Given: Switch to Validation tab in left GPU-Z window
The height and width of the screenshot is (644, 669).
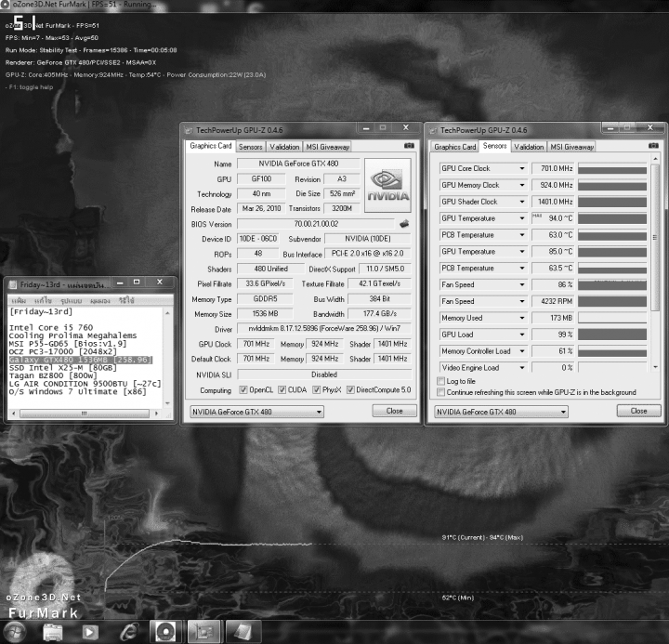Looking at the screenshot, I should [x=284, y=147].
